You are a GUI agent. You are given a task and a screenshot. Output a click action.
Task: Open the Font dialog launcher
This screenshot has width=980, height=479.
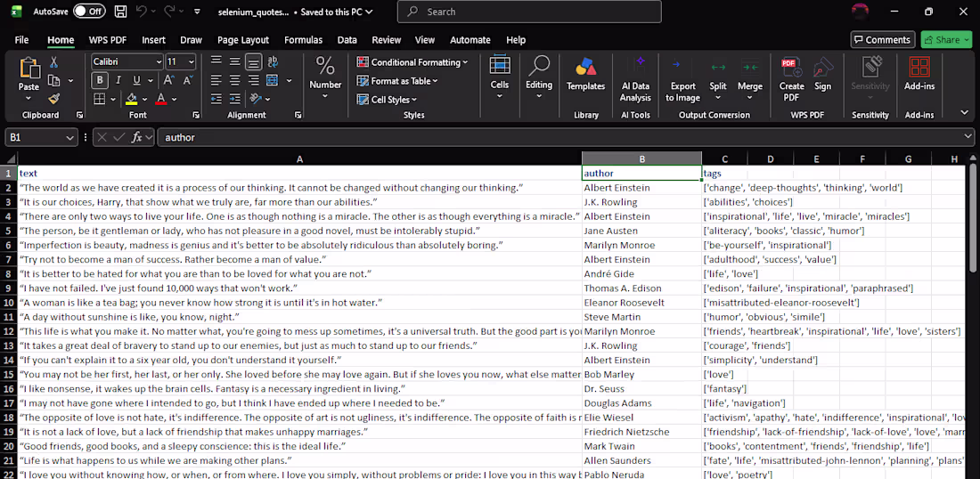(x=196, y=115)
